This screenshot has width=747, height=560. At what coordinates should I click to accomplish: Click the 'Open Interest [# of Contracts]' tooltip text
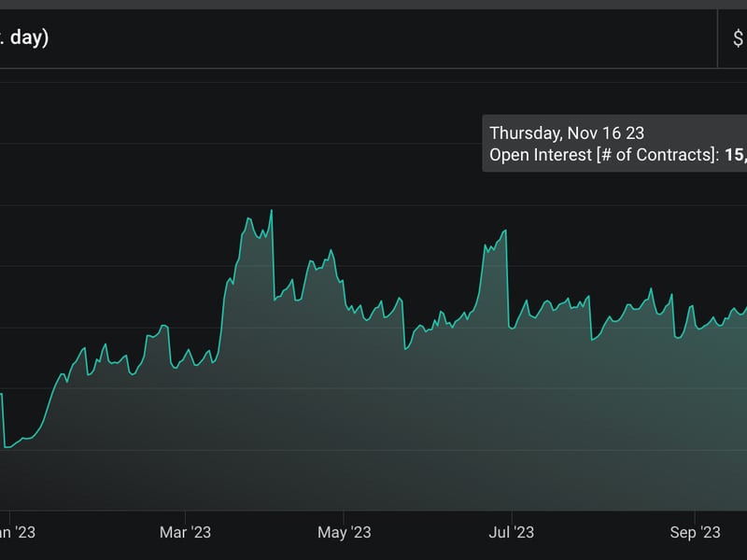point(601,155)
